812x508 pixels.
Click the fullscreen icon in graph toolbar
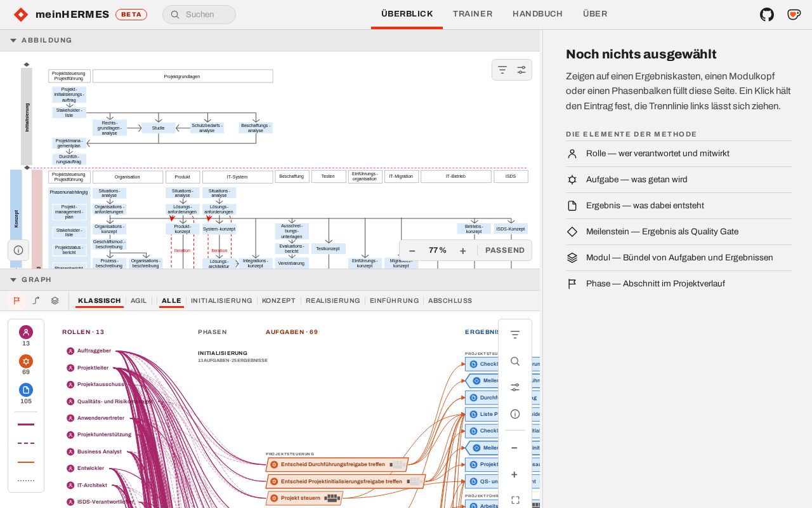[515, 500]
